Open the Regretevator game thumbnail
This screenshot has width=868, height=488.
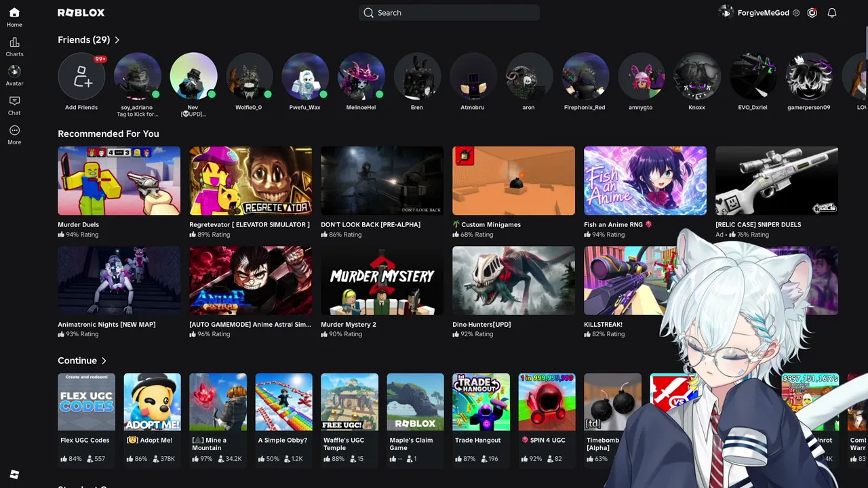point(251,181)
